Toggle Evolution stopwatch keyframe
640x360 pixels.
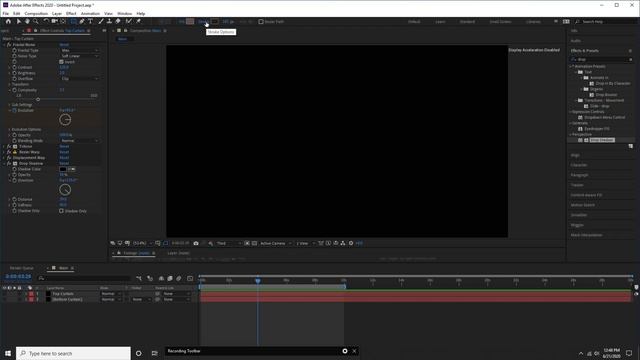pyautogui.click(x=14, y=110)
